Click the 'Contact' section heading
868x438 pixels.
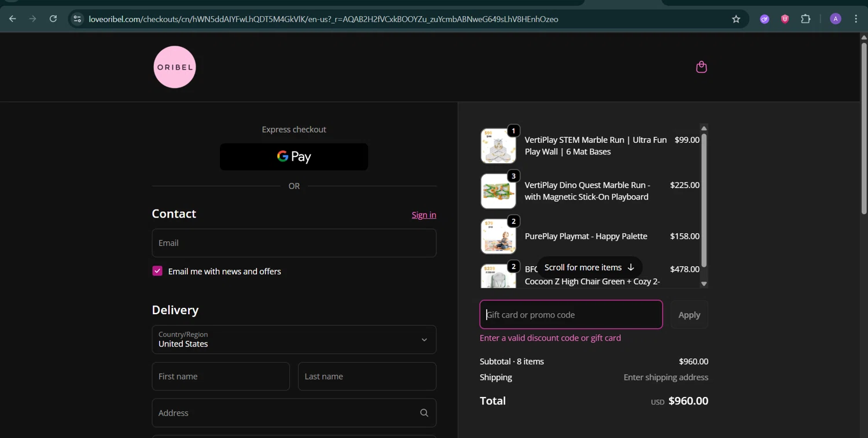coord(174,214)
